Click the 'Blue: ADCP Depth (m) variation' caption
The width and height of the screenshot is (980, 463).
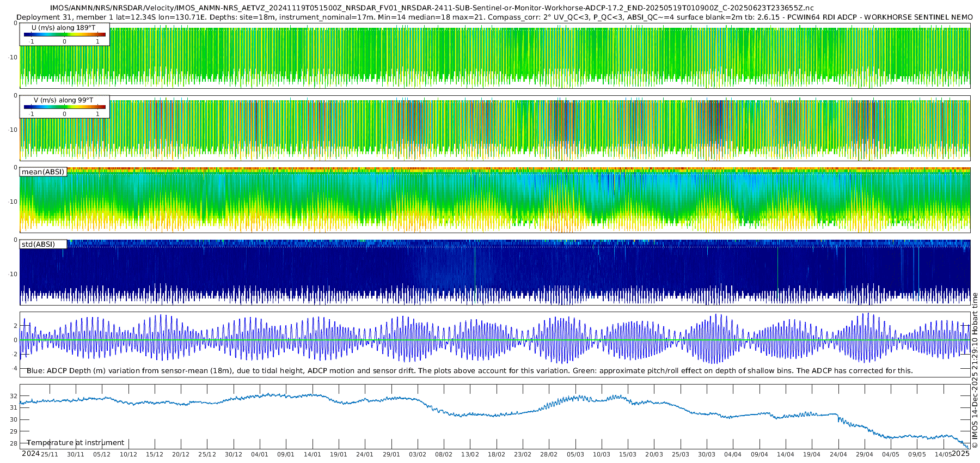[469, 371]
